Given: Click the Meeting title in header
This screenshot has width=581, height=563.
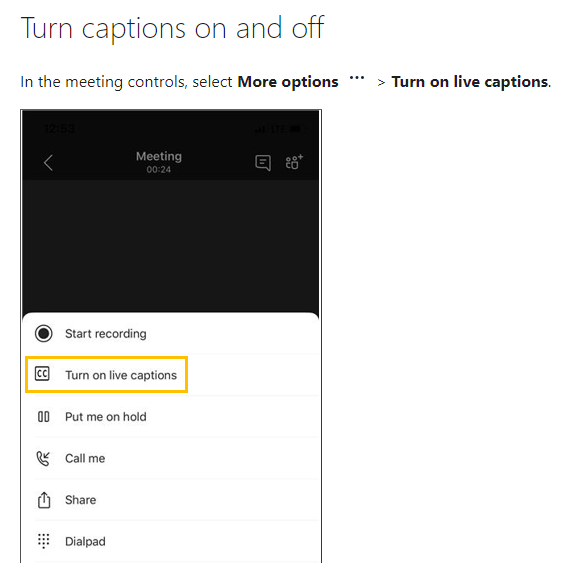Looking at the screenshot, I should [159, 156].
